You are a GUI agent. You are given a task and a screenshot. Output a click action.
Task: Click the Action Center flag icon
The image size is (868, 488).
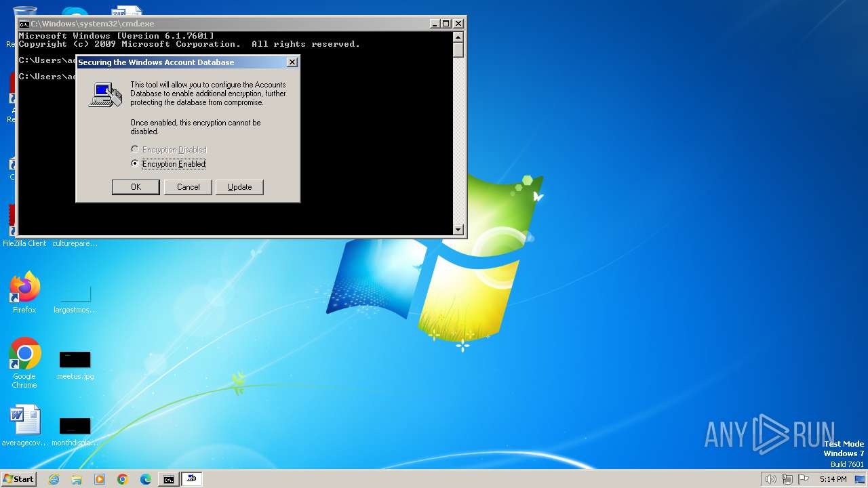[804, 479]
